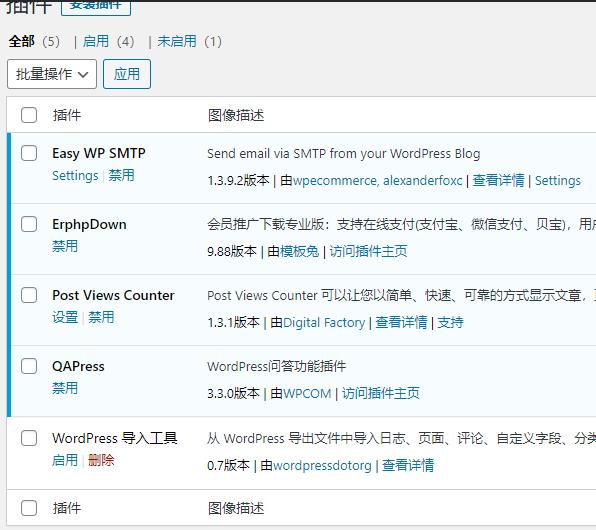The width and height of the screenshot is (596, 530).
Task: Click the '从 WordPress 导出文件中导入' description text
Action: [401, 438]
